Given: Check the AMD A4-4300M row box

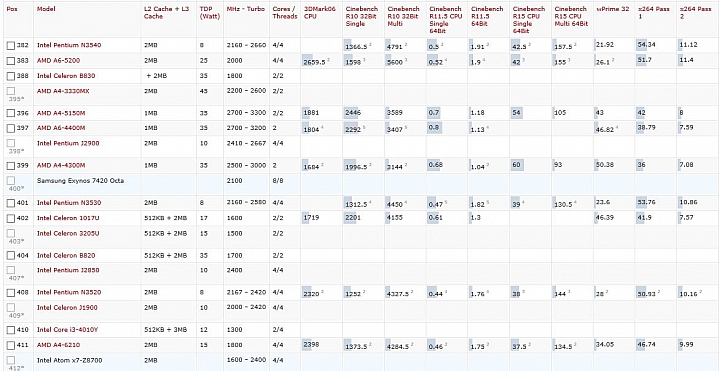Looking at the screenshot, I should coord(11,165).
